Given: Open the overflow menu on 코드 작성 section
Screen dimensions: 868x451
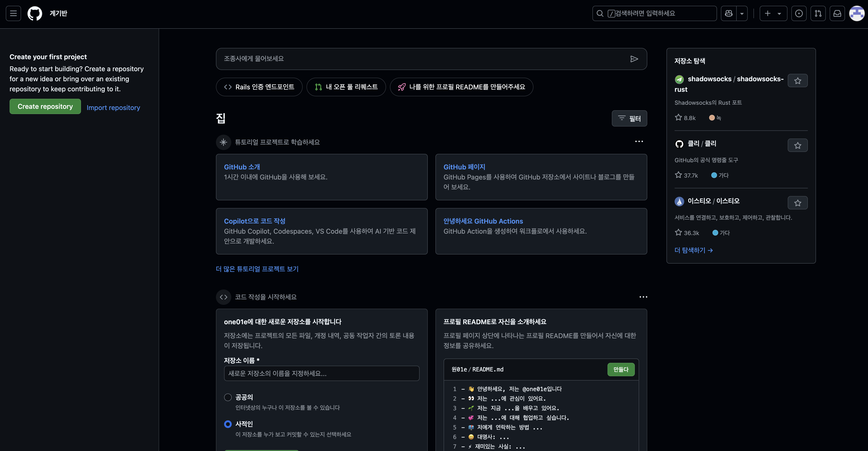Looking at the screenshot, I should click(x=643, y=297).
